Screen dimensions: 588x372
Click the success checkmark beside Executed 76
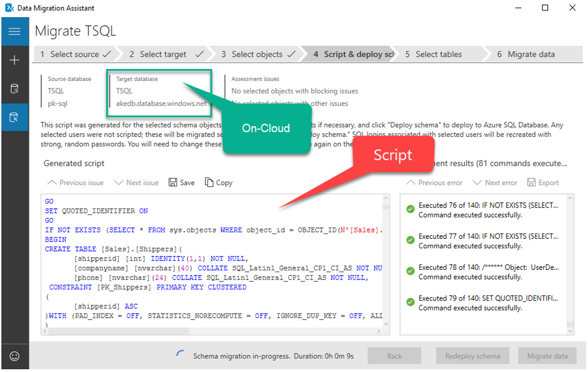410,208
